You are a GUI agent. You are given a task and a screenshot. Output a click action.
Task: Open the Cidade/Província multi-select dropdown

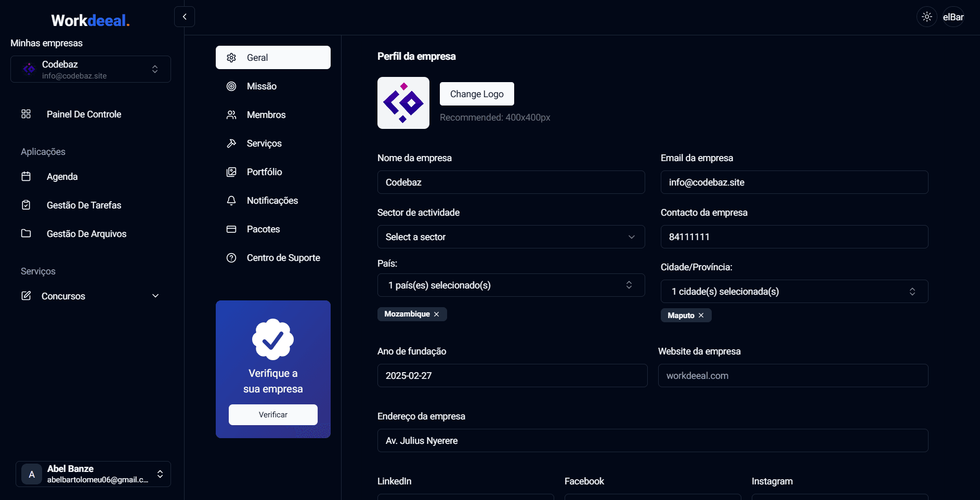[x=794, y=292]
